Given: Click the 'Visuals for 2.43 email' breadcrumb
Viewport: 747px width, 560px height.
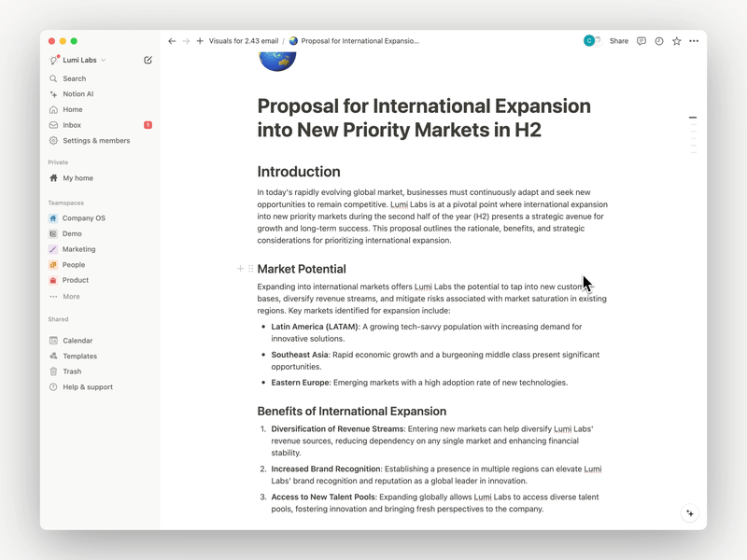Looking at the screenshot, I should tap(244, 41).
